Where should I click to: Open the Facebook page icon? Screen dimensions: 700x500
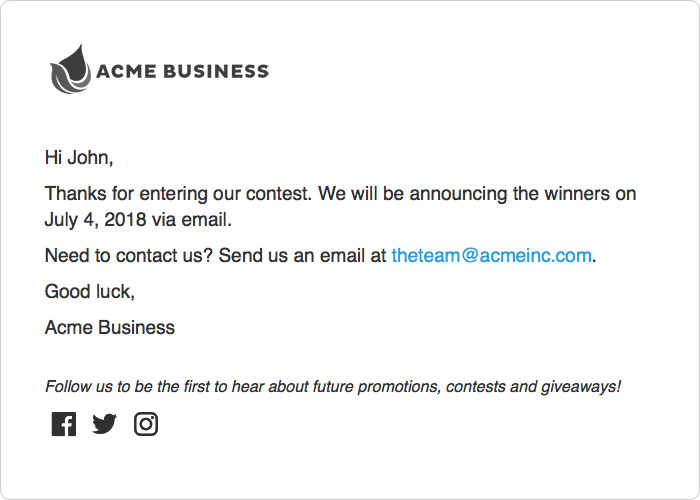click(63, 424)
